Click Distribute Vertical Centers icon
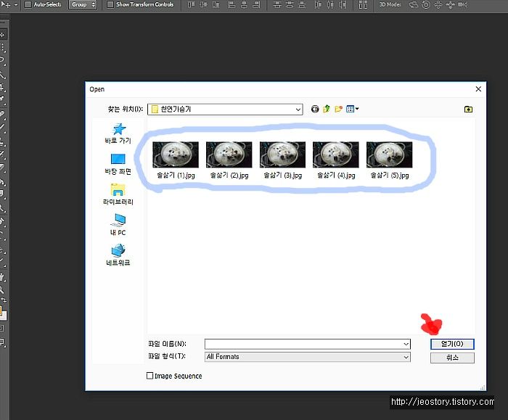 click(290, 4)
